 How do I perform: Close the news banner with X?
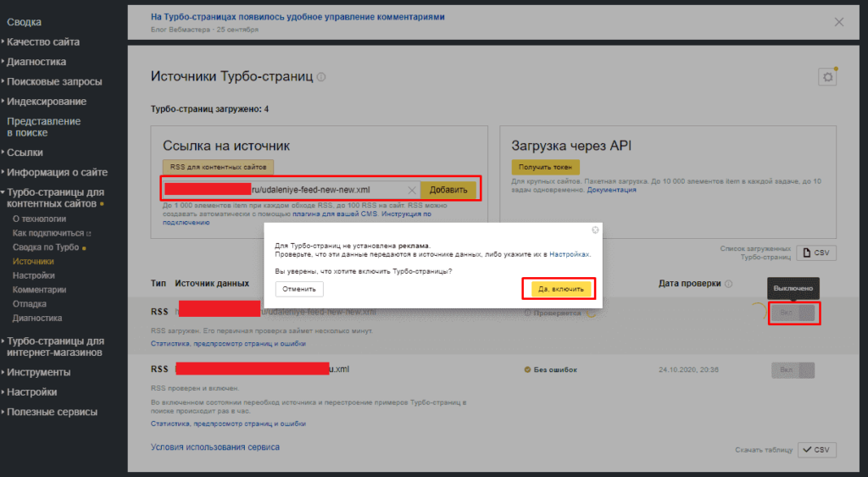tap(838, 22)
